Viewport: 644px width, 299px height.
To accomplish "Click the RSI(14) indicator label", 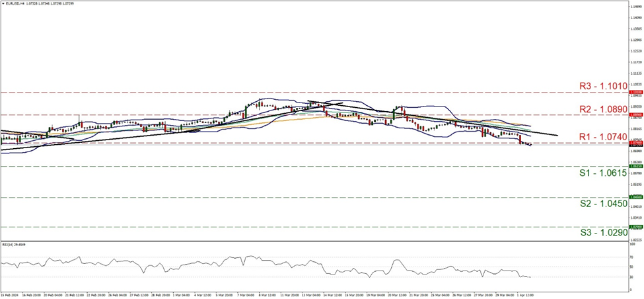I will click(x=13, y=243).
